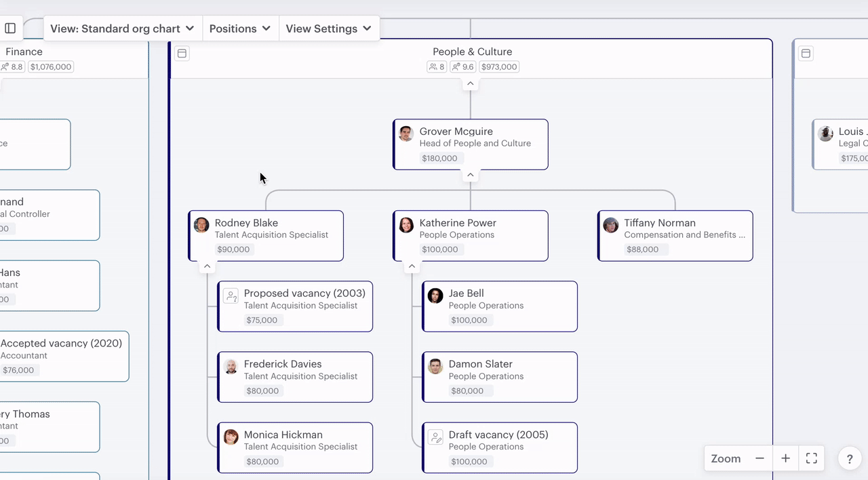
Task: Open the View: Standard org chart dropdown
Action: click(122, 28)
